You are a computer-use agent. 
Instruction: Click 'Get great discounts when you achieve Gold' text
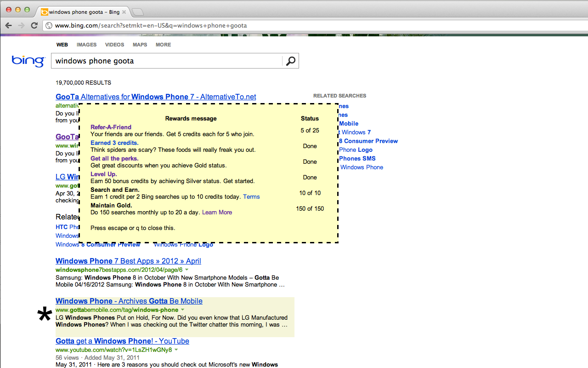(x=158, y=165)
